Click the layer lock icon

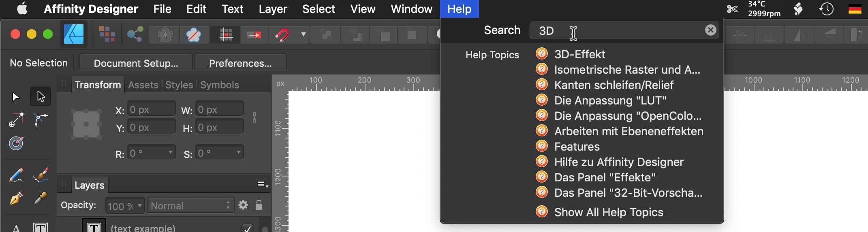click(259, 205)
